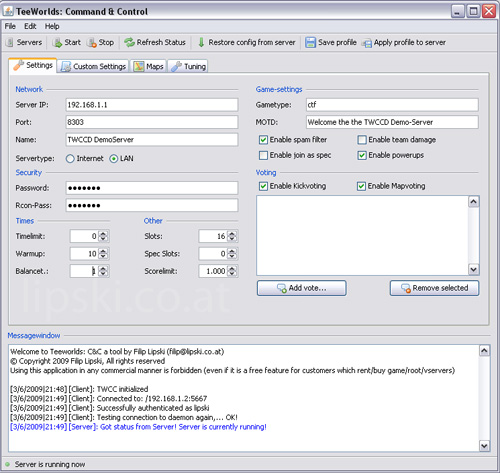
Task: Toggle Enable spam filter checkbox
Action: 263,140
